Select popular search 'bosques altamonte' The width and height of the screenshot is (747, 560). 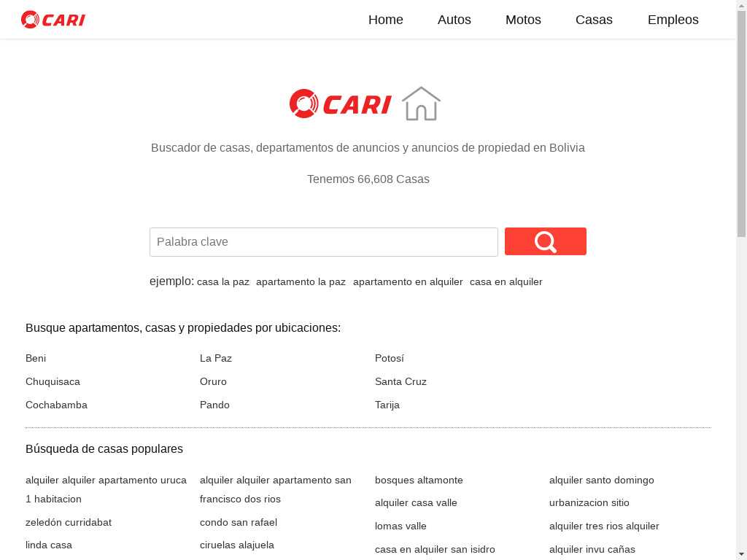(x=419, y=480)
